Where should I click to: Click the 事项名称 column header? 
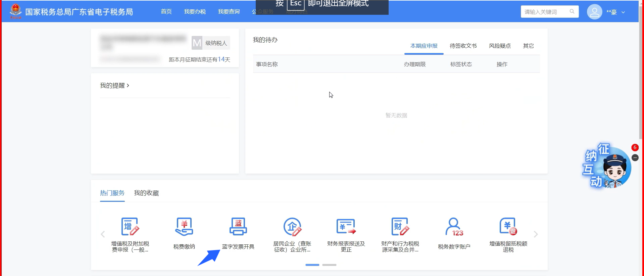(x=267, y=64)
